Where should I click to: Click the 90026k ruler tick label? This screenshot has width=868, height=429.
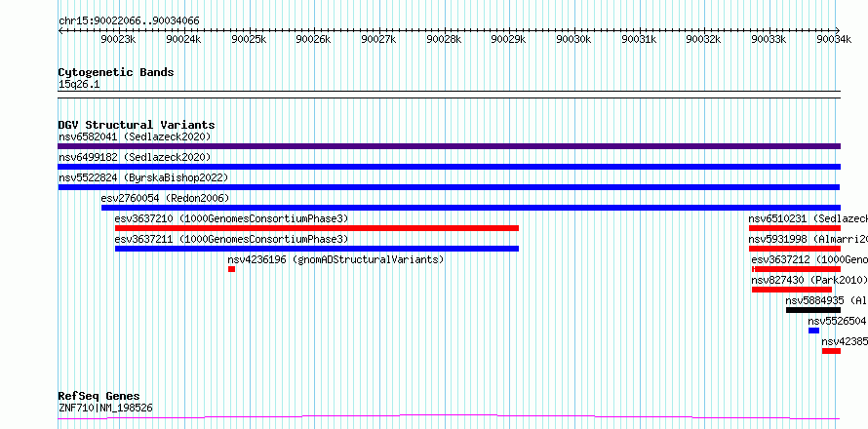click(x=313, y=39)
